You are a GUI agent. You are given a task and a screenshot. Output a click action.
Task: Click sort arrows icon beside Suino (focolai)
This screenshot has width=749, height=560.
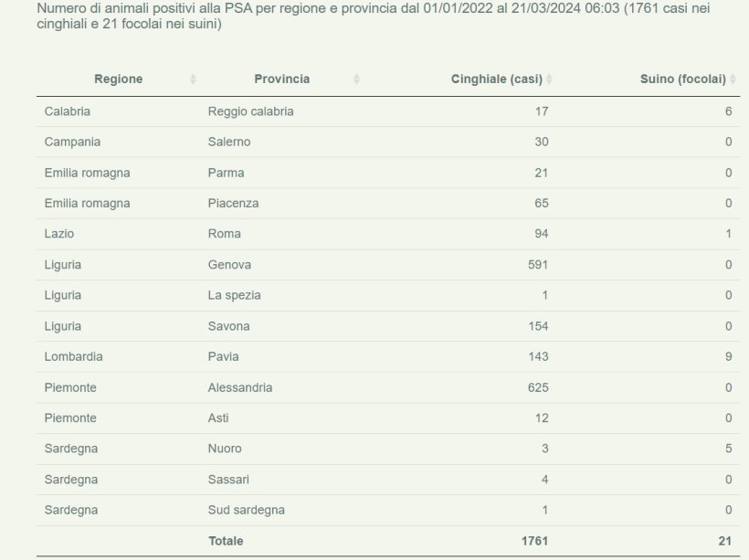click(733, 79)
